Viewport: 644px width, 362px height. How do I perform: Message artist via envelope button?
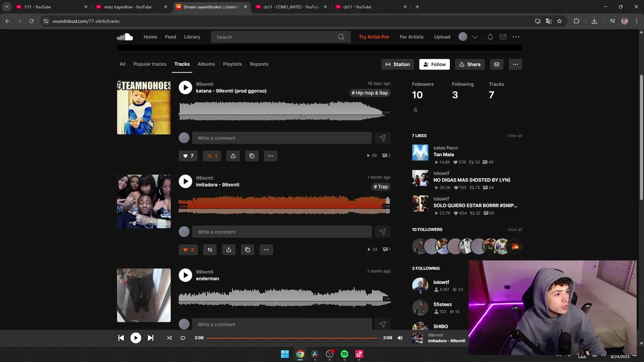(497, 64)
